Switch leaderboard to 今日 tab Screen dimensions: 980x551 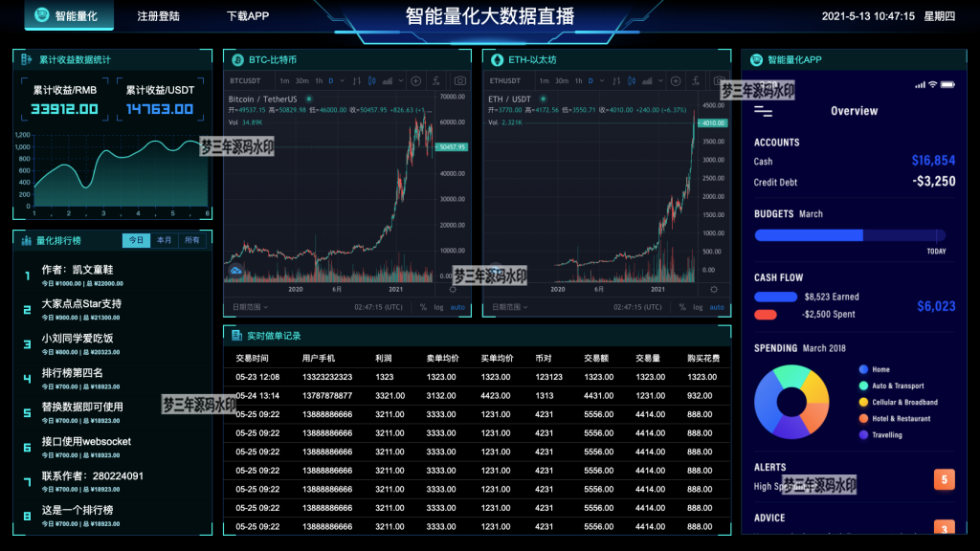click(x=136, y=240)
